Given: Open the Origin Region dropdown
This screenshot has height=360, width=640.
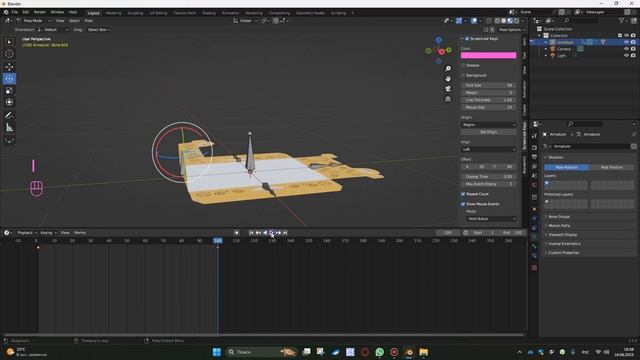Looking at the screenshot, I should 489,124.
